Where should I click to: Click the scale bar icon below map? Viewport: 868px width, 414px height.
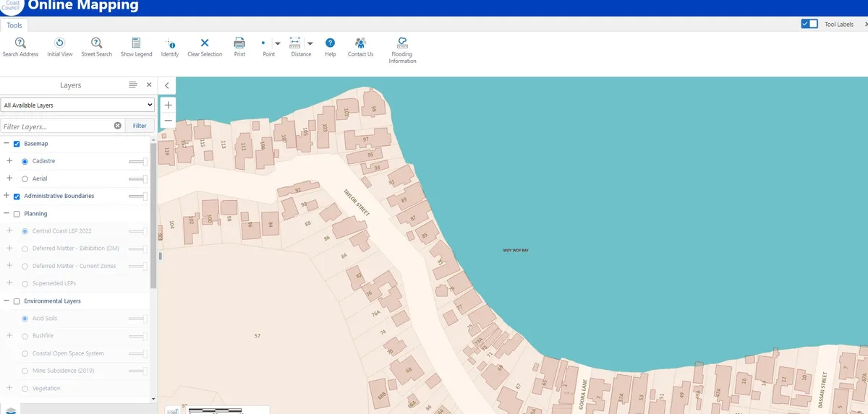coord(173,410)
